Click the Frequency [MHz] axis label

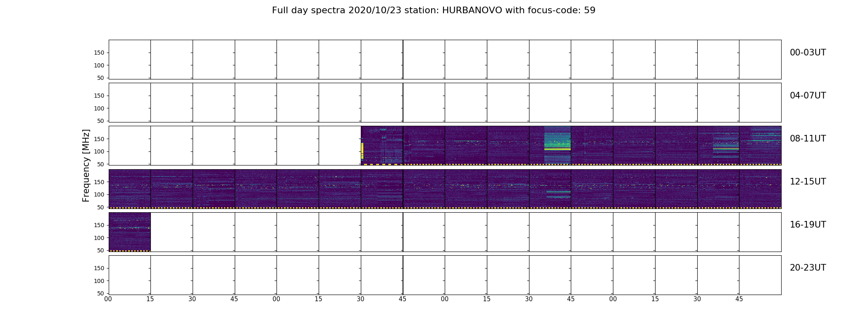[86, 165]
